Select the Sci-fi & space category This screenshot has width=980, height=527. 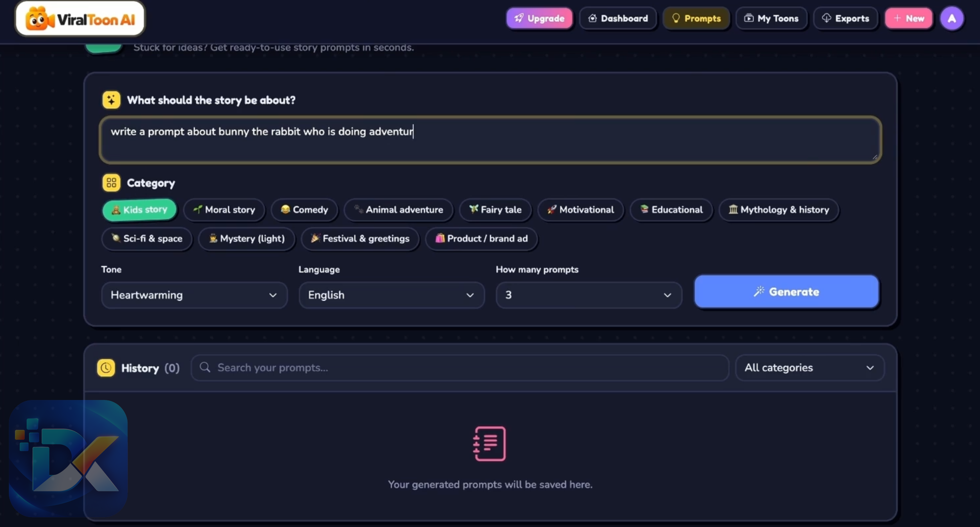147,238
